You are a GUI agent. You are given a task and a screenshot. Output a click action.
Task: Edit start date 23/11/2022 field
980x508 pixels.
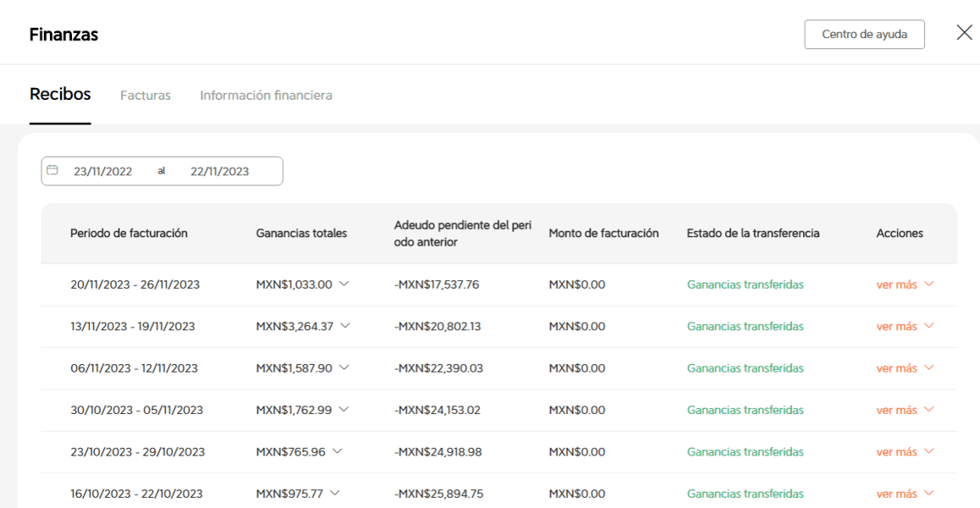coord(103,171)
